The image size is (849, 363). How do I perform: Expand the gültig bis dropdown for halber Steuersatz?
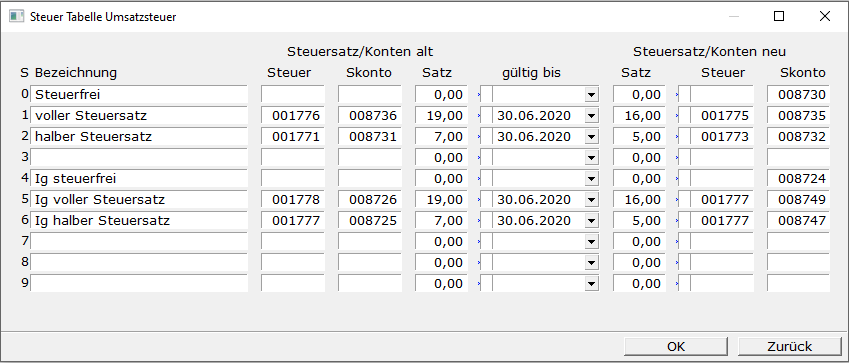point(591,137)
